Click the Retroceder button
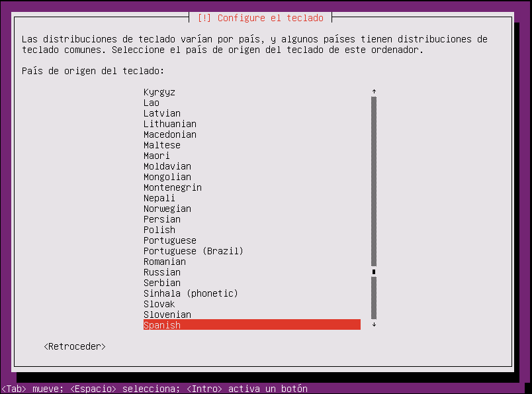 tap(75, 346)
